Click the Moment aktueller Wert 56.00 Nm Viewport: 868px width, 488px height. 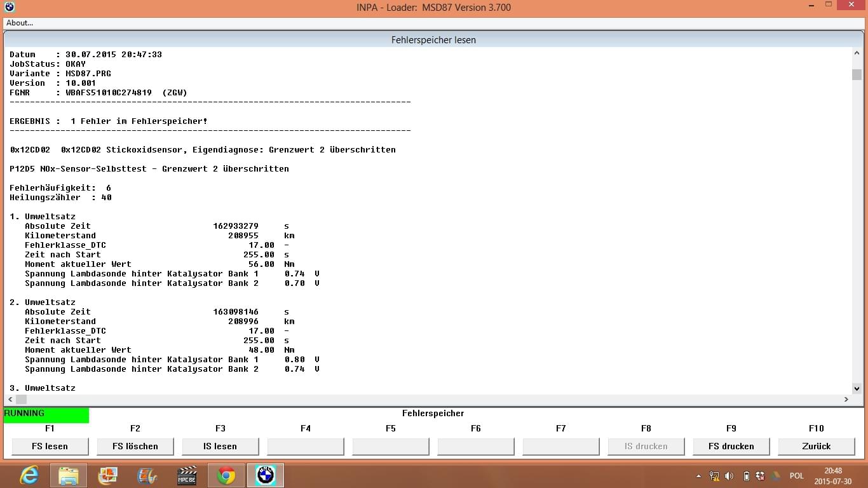[271, 264]
